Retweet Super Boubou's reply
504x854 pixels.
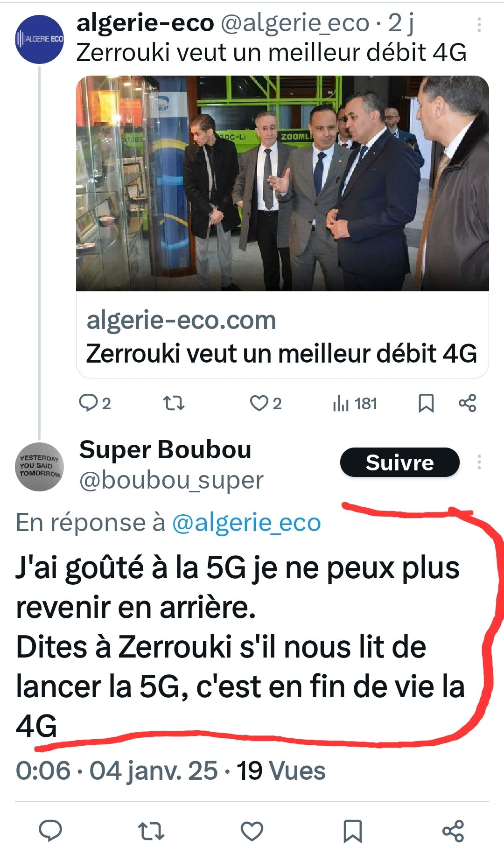151,831
